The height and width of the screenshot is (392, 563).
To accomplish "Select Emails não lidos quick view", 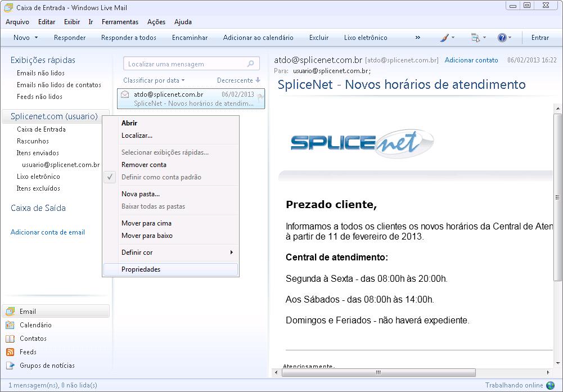I will tap(40, 73).
